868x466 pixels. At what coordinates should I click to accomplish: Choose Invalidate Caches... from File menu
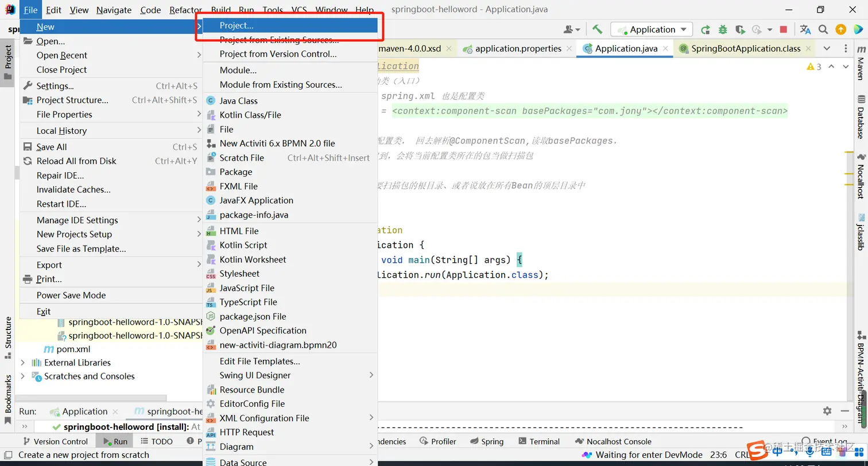point(111,189)
